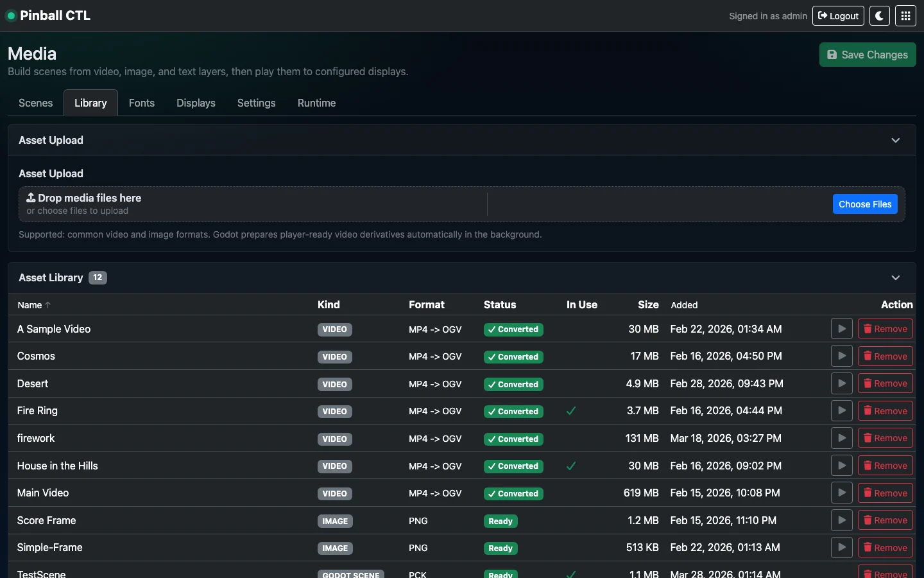Remove the Desert video asset
Viewport: 924px width, 578px height.
pyautogui.click(x=885, y=383)
